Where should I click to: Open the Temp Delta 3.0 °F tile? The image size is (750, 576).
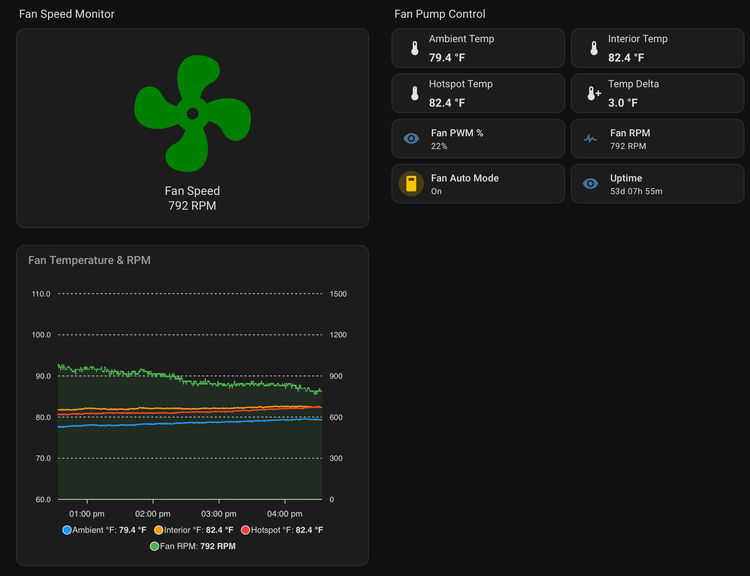[x=657, y=93]
